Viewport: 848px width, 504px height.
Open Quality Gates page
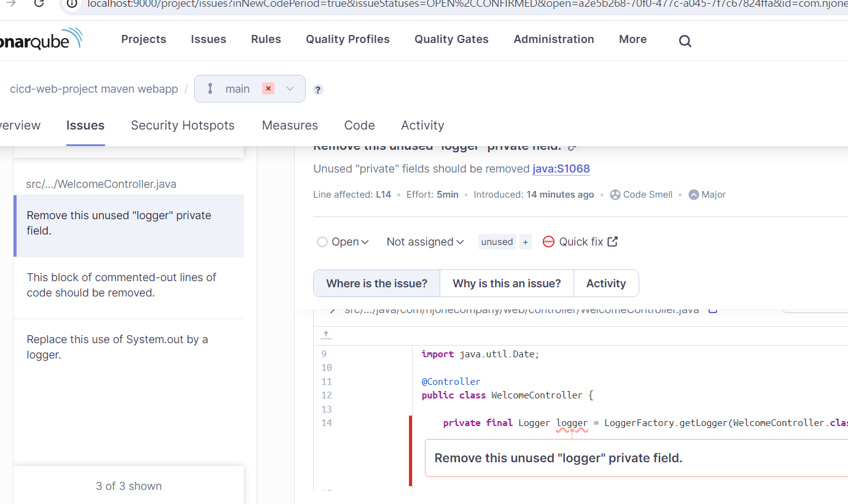tap(451, 39)
